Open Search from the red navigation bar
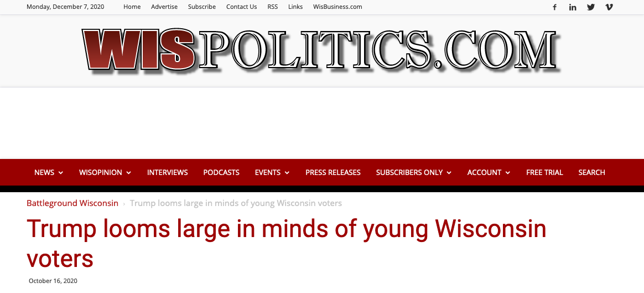This screenshot has width=644, height=293. [x=592, y=172]
